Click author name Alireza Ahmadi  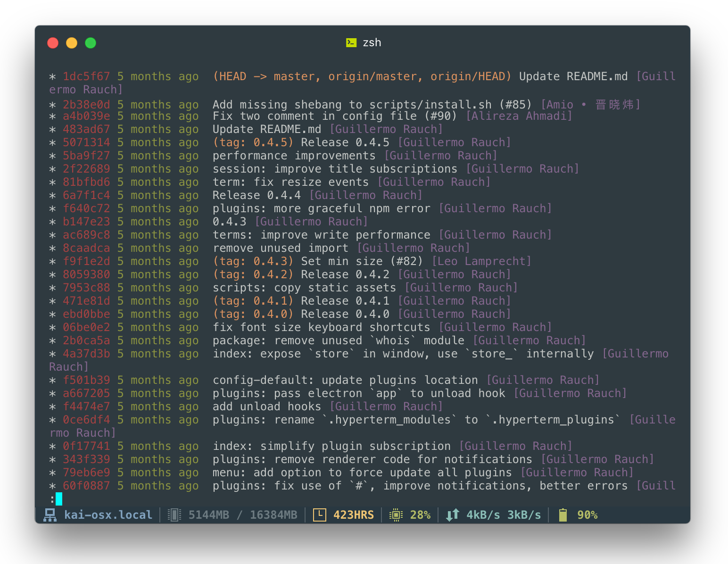click(519, 116)
